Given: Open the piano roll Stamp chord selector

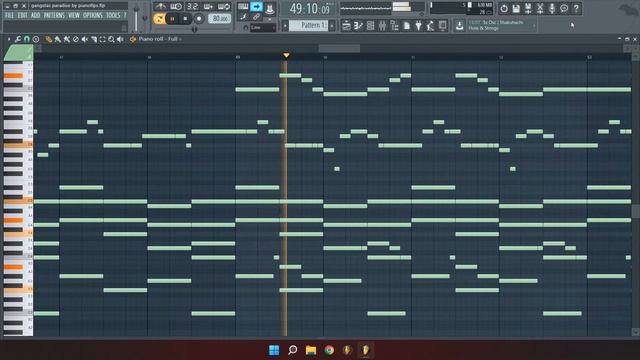Looking at the screenshot, I should tap(36, 39).
